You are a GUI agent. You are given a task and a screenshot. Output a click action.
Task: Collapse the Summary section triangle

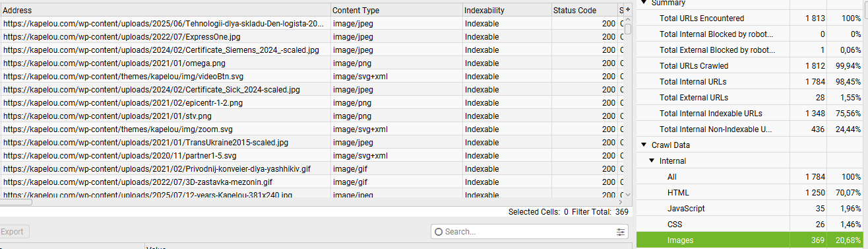coord(644,3)
